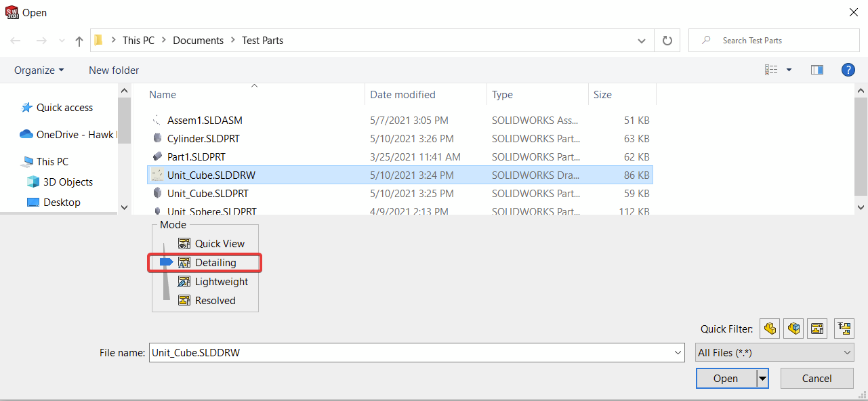
Task: Click the 3D Objects folder icon
Action: [x=33, y=182]
